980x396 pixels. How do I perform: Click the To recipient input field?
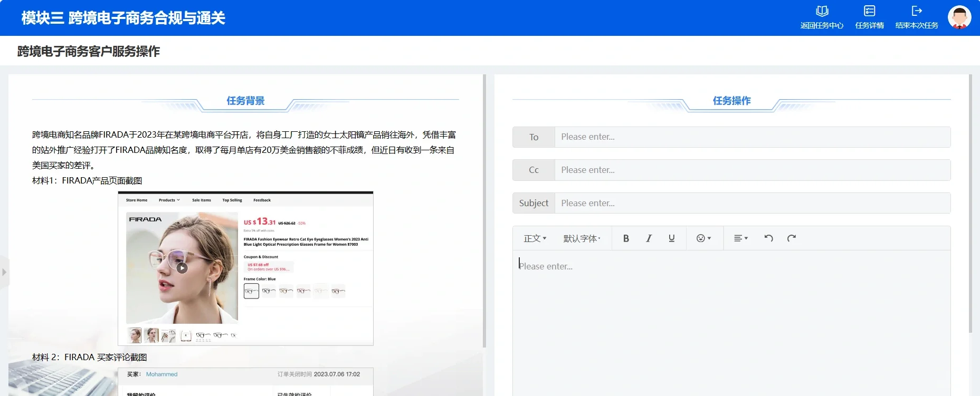point(753,137)
